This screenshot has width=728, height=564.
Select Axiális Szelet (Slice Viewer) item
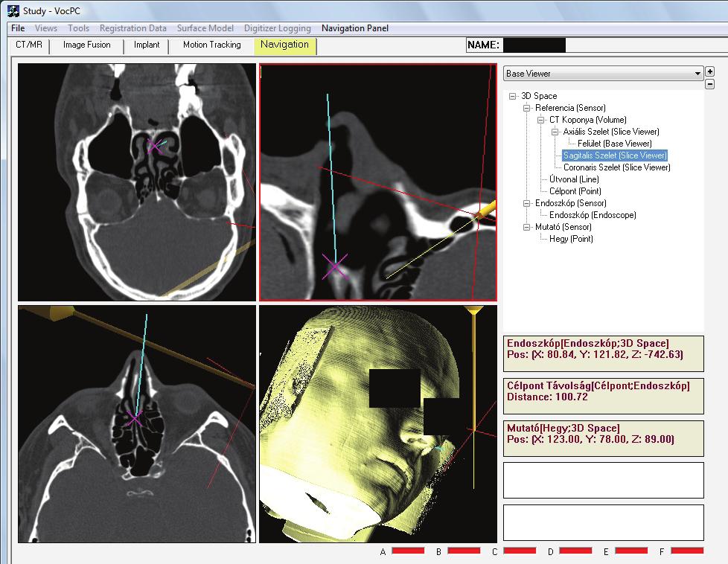pos(611,132)
